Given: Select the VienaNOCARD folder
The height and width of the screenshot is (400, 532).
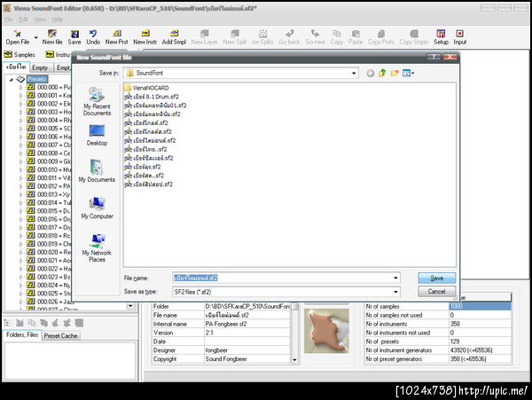Looking at the screenshot, I should (x=146, y=88).
